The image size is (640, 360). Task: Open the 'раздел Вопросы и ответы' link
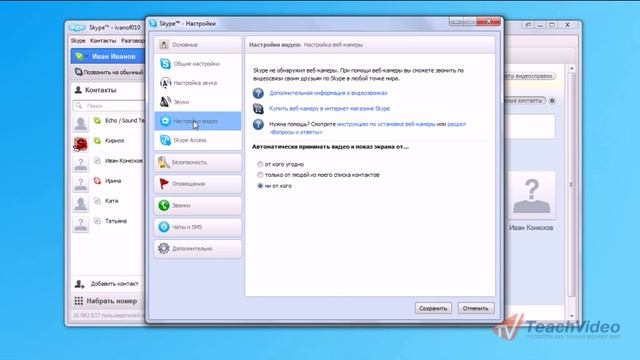456,124
